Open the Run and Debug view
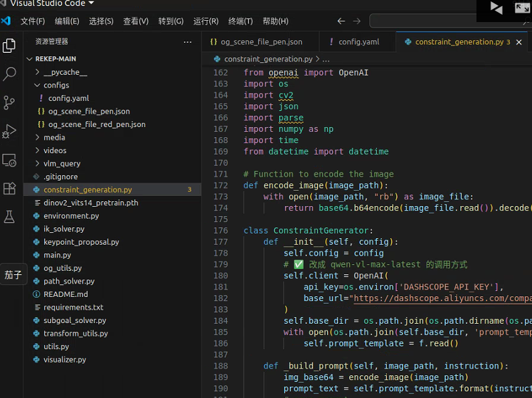532x398 pixels. point(9,131)
